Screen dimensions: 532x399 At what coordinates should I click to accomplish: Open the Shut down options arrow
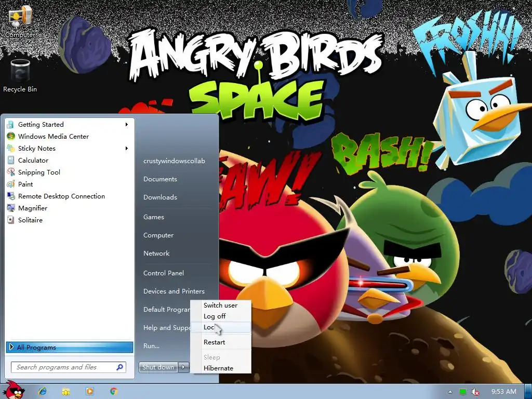coord(183,367)
